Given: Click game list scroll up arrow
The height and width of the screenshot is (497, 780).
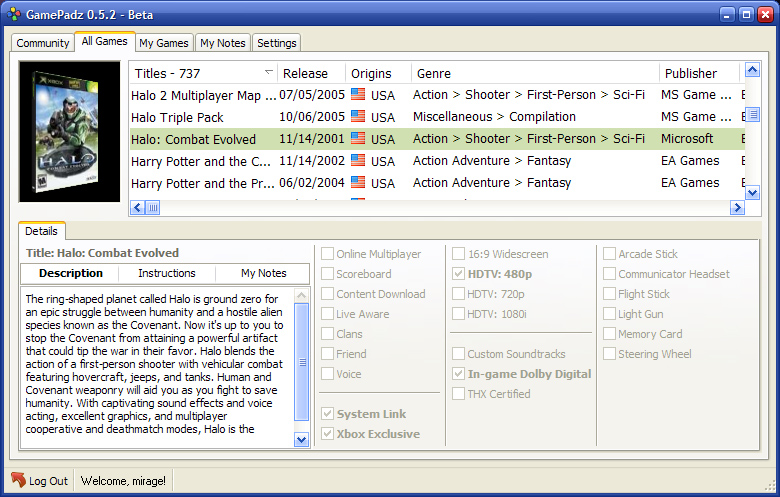Looking at the screenshot, I should pos(753,70).
